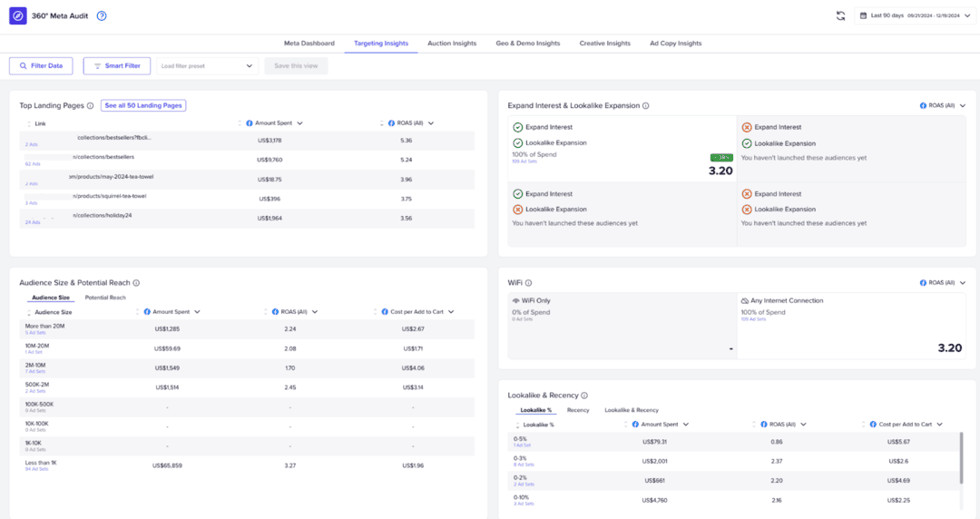Viewport: 980px width, 519px height.
Task: Show info tooltip for WiFi section
Action: [x=529, y=282]
